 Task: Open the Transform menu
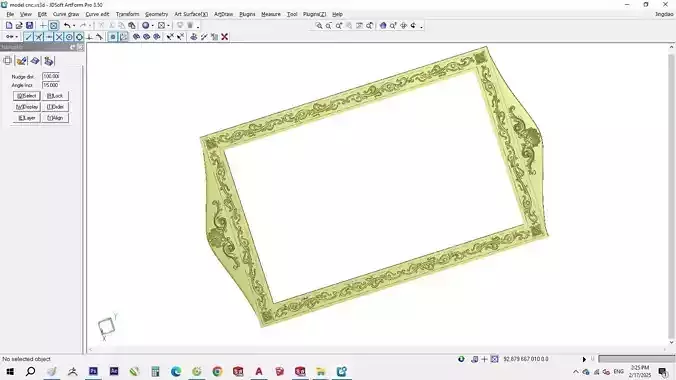pyautogui.click(x=128, y=14)
